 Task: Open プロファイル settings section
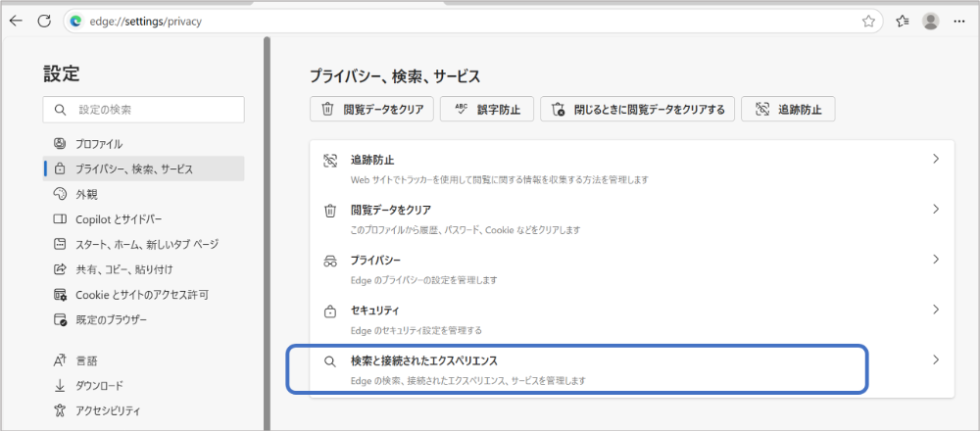[x=144, y=144]
